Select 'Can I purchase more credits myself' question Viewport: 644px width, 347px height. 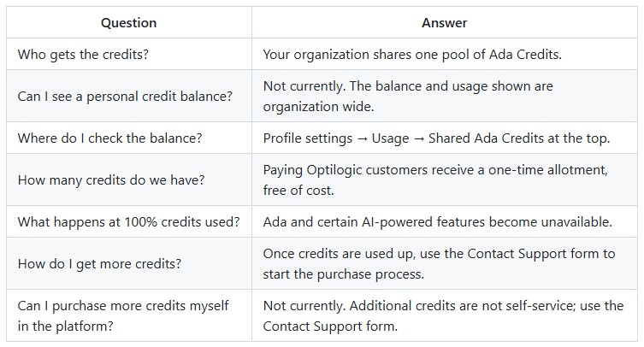coord(123,315)
